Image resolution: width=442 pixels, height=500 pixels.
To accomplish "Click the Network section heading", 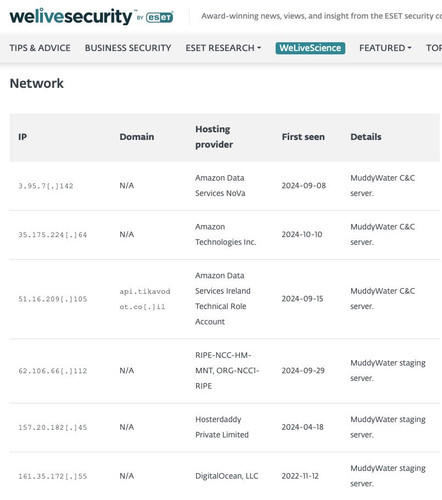I will click(37, 83).
